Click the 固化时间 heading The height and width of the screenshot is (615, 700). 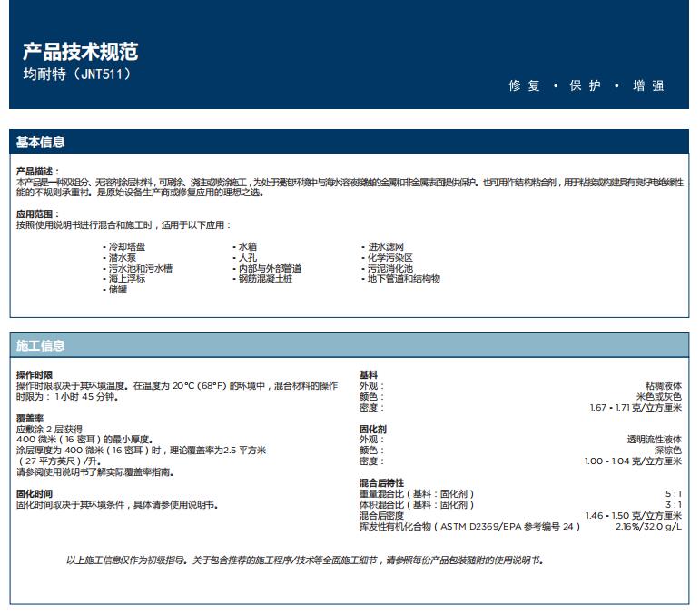pyautogui.click(x=35, y=493)
